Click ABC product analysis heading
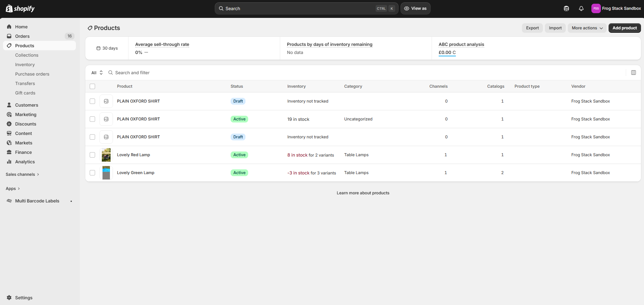644x305 pixels. (461, 44)
